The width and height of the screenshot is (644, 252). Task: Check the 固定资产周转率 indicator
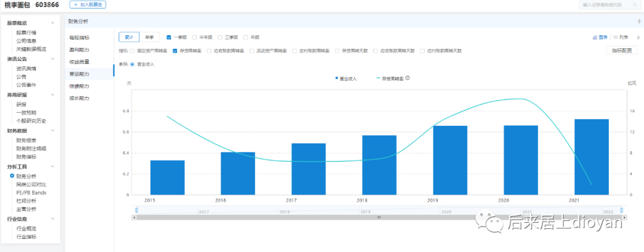point(132,51)
